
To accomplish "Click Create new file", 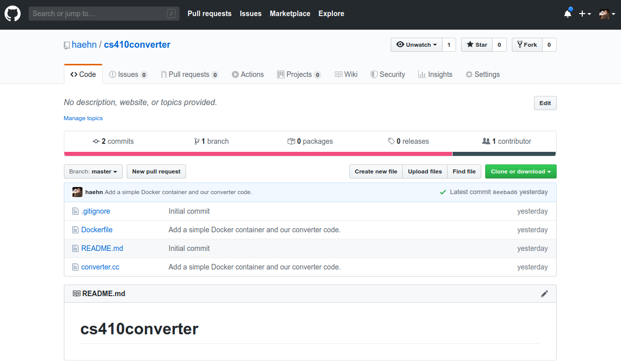I will point(376,171).
